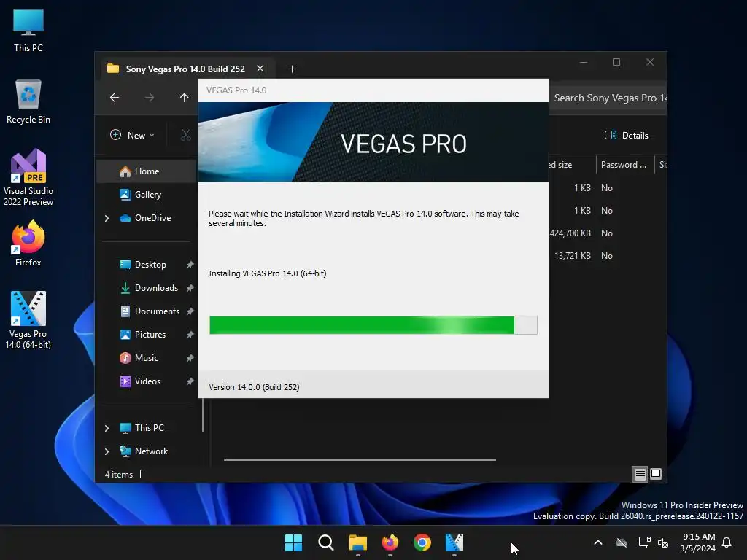Click the VEGAS Pro 14.0 installer title bar
This screenshot has height=560, width=747.
click(x=373, y=90)
